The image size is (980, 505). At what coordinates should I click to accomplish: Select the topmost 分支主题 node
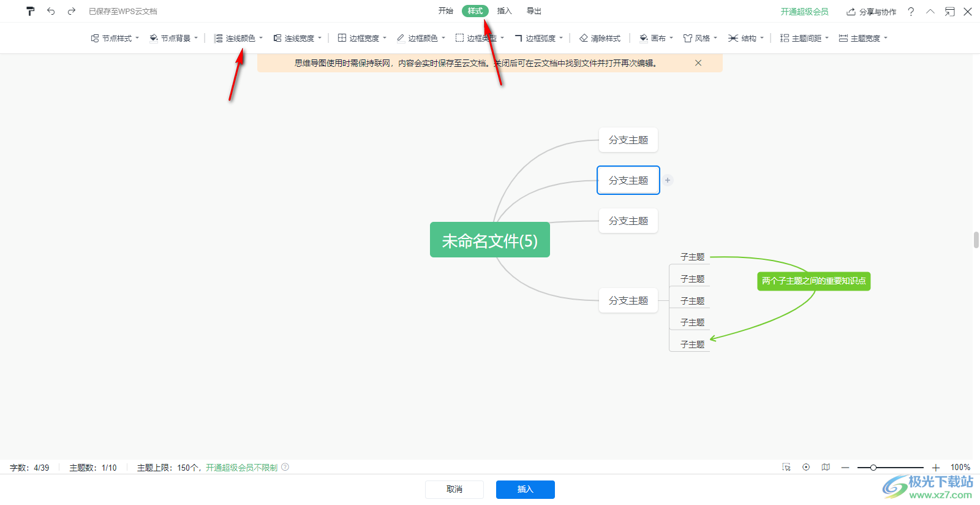tap(628, 140)
